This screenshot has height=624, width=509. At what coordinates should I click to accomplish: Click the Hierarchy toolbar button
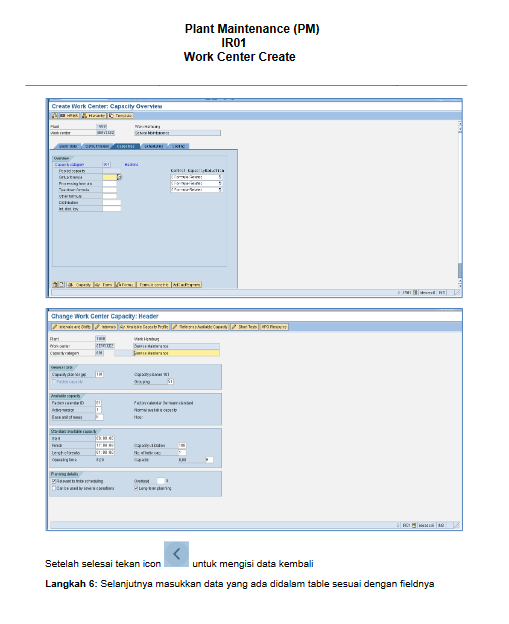[x=94, y=116]
